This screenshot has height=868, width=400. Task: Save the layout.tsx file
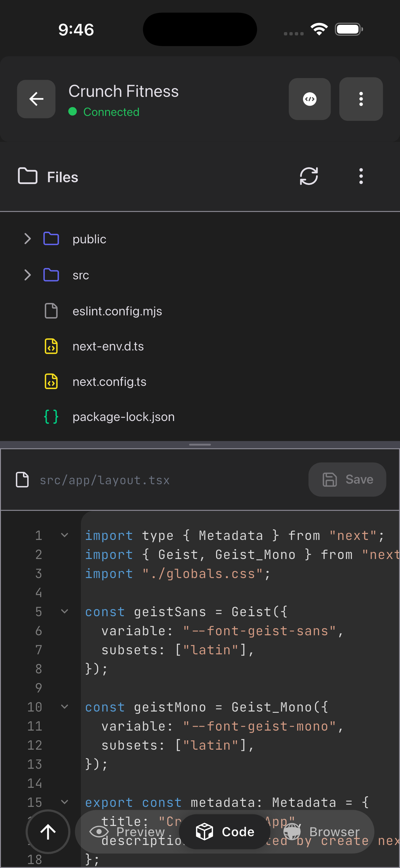click(347, 479)
